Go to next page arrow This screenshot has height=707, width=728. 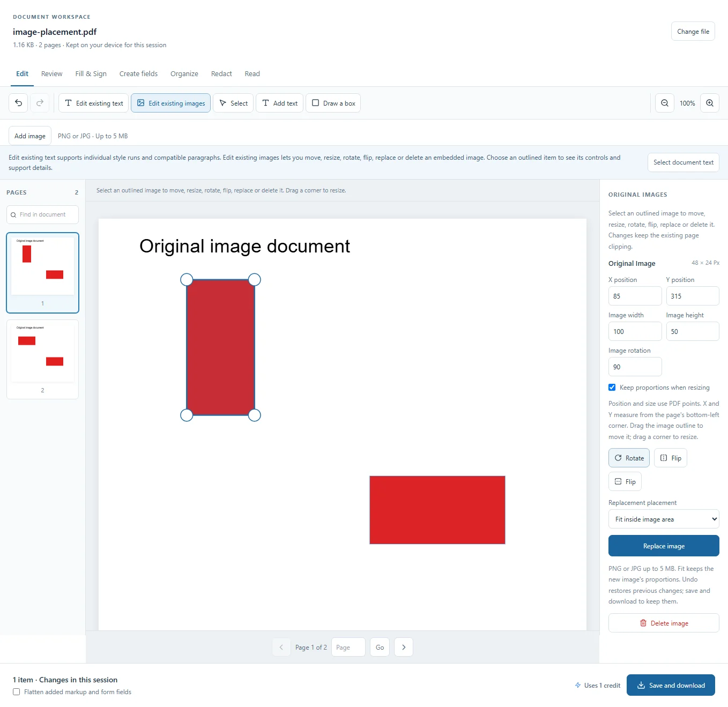(404, 647)
